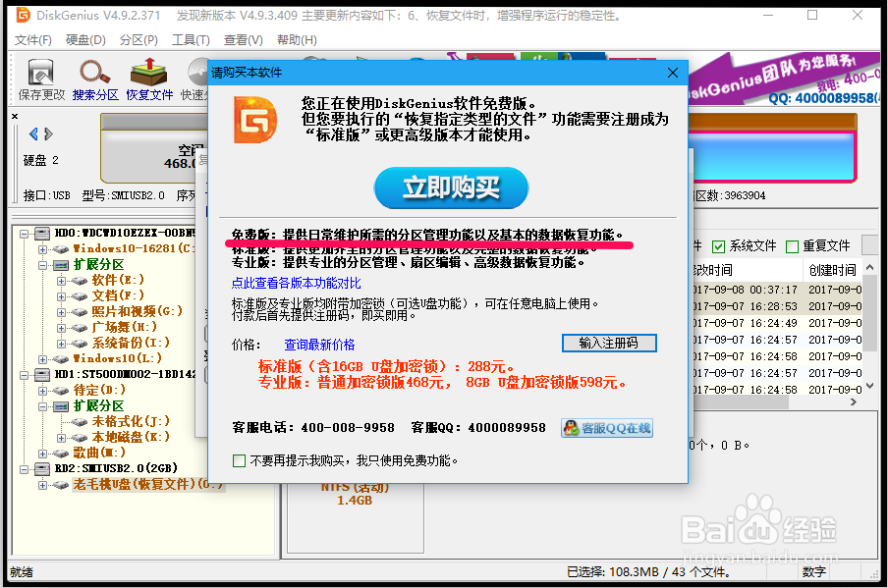Click the 待定(D:) partition icon
The image size is (888, 588).
point(61,391)
